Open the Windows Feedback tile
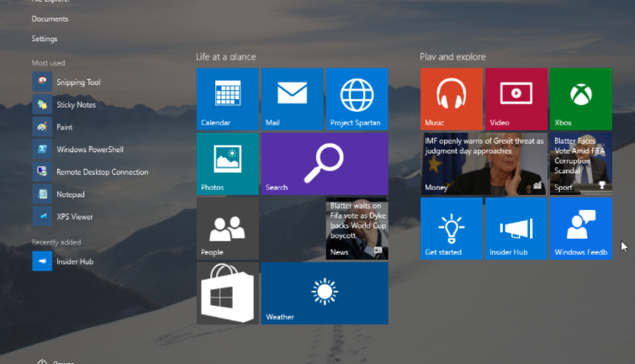This screenshot has width=635, height=364. coord(580,229)
